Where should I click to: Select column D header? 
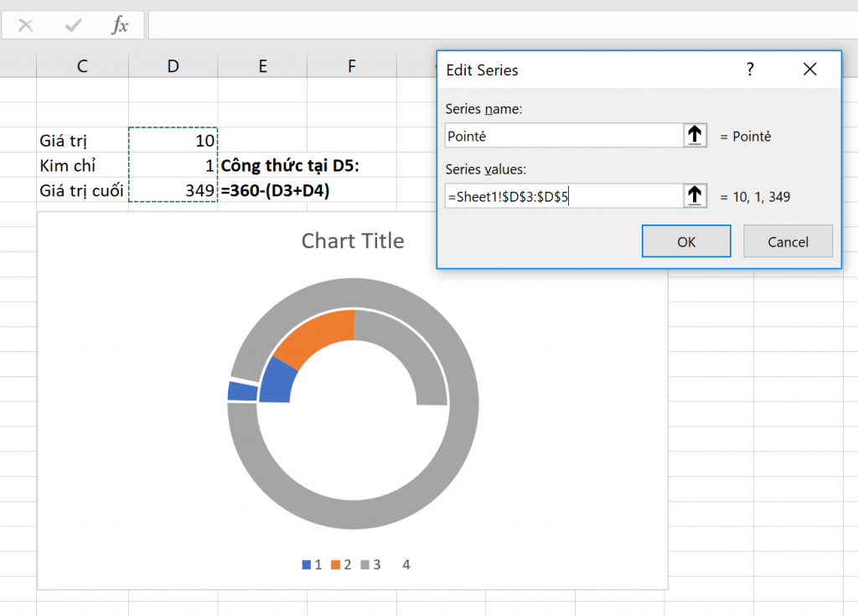tap(173, 66)
